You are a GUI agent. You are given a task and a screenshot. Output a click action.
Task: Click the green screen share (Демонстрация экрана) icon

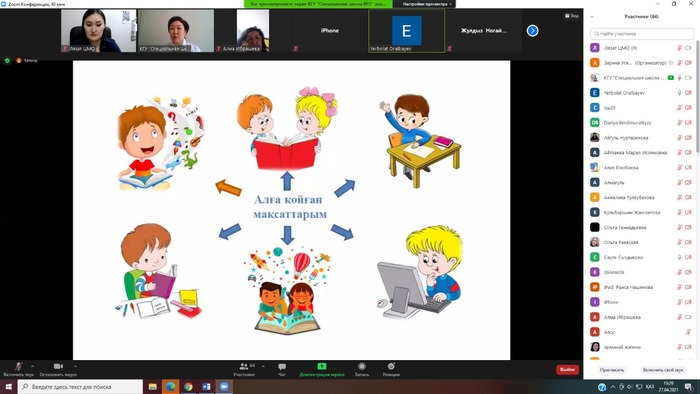(x=321, y=366)
